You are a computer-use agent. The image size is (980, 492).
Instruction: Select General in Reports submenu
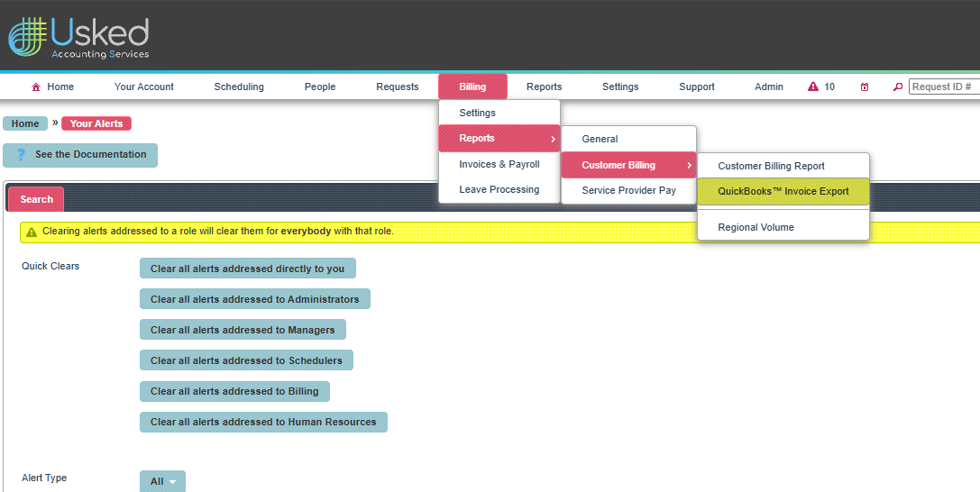coord(628,140)
